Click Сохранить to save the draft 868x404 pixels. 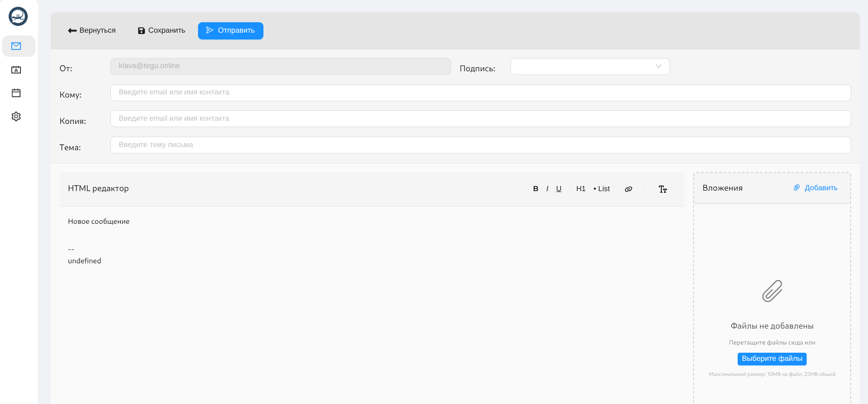[x=162, y=30]
